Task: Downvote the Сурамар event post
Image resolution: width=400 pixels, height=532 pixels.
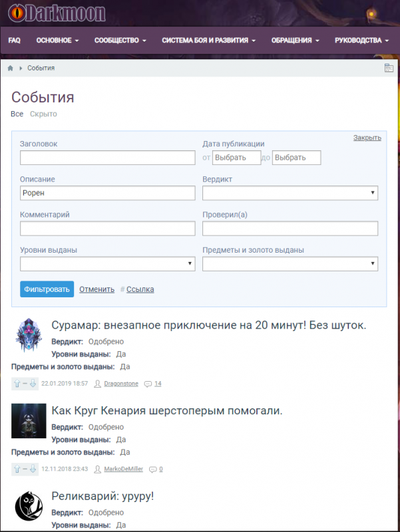Action: [33, 384]
